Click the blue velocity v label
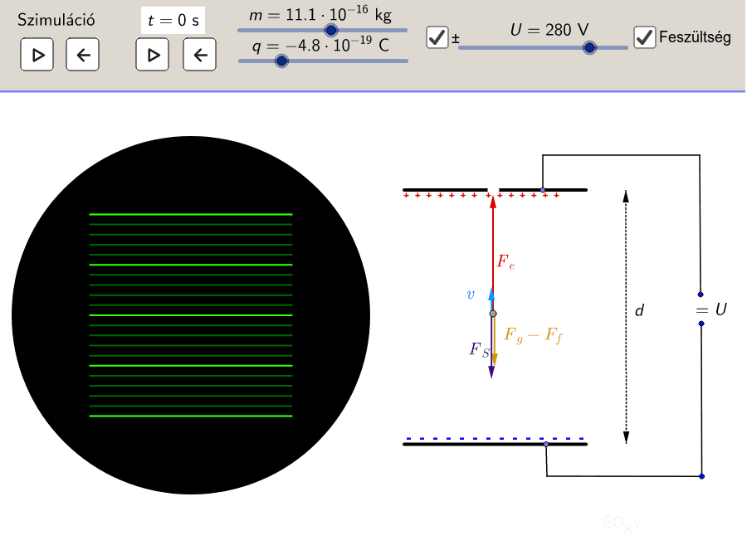The width and height of the screenshot is (747, 560). tap(471, 295)
